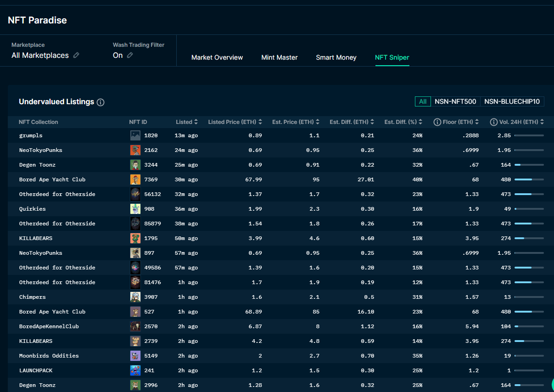Open the LAUNCHPACK collection name
Screen dimensions: 554x392
click(x=35, y=370)
